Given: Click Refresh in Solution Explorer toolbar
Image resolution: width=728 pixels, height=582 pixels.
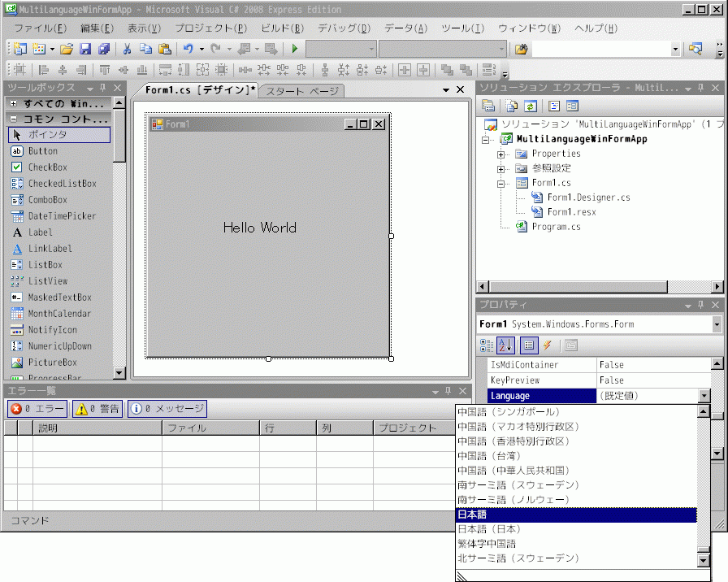Looking at the screenshot, I should (x=531, y=106).
